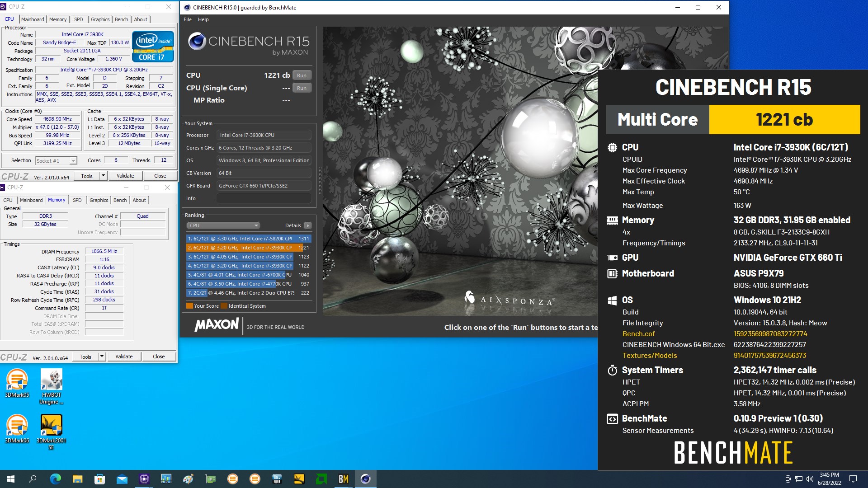Click the vertical splitter handle beside Your System
This screenshot has height=488, width=868.
(x=320, y=181)
